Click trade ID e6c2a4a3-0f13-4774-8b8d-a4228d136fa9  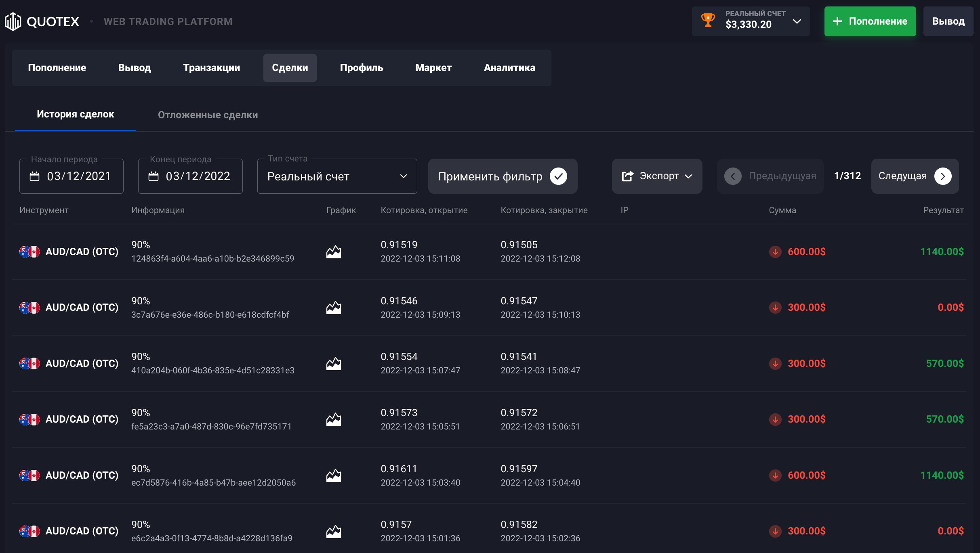click(x=212, y=538)
